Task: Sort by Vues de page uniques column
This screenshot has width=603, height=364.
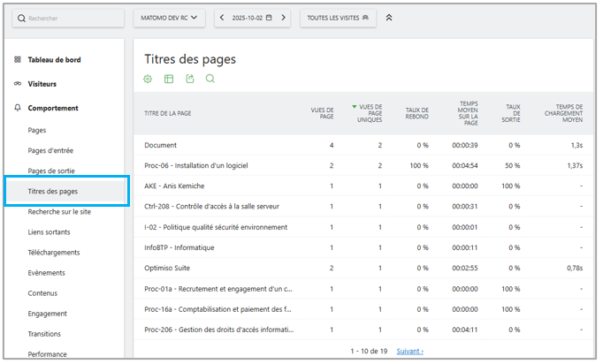Action: coord(370,112)
